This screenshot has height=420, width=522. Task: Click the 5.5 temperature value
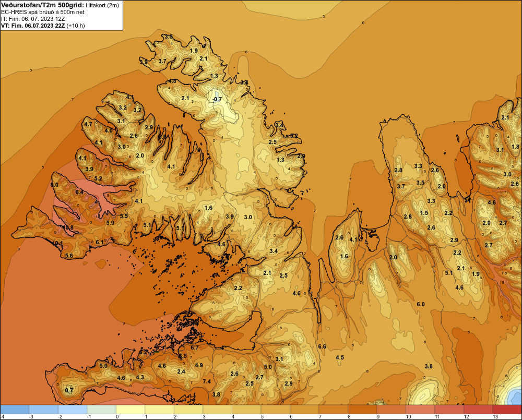[x=124, y=216]
